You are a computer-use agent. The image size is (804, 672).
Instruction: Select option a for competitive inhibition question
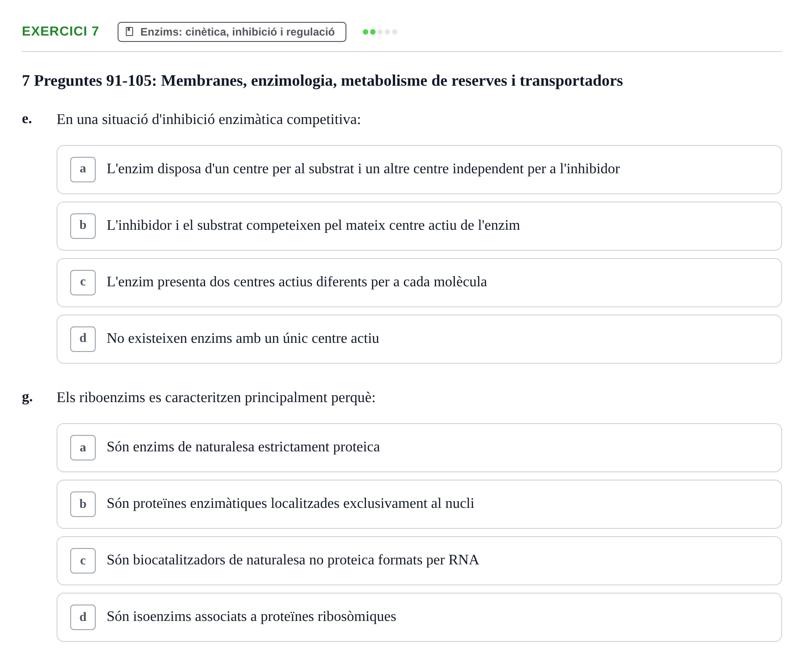pyautogui.click(x=419, y=170)
